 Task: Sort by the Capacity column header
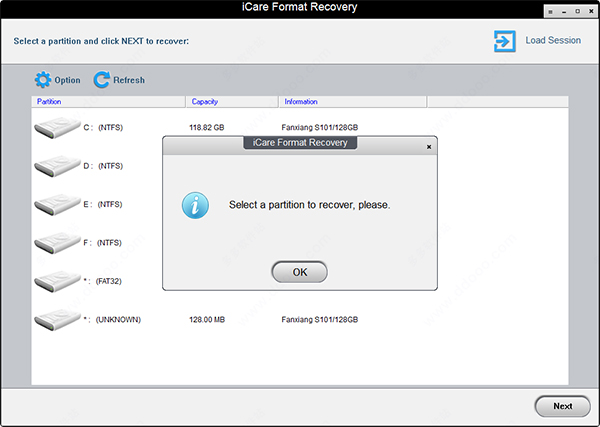point(232,102)
